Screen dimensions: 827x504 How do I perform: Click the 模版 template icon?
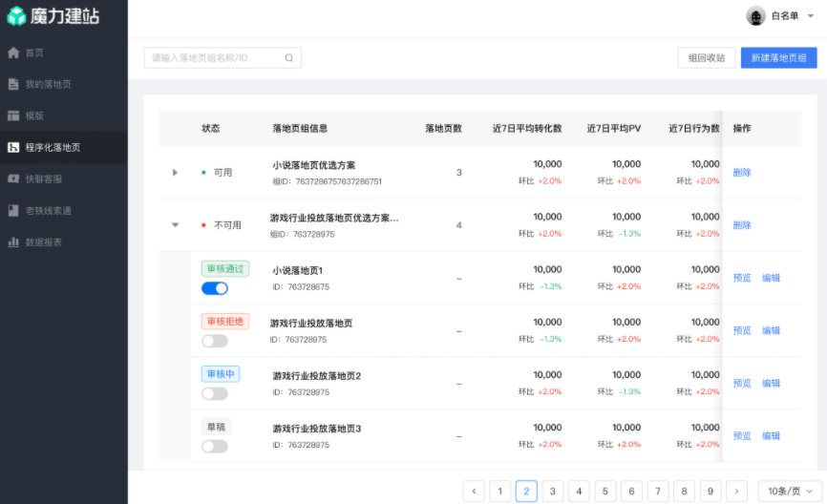pyautogui.click(x=13, y=116)
